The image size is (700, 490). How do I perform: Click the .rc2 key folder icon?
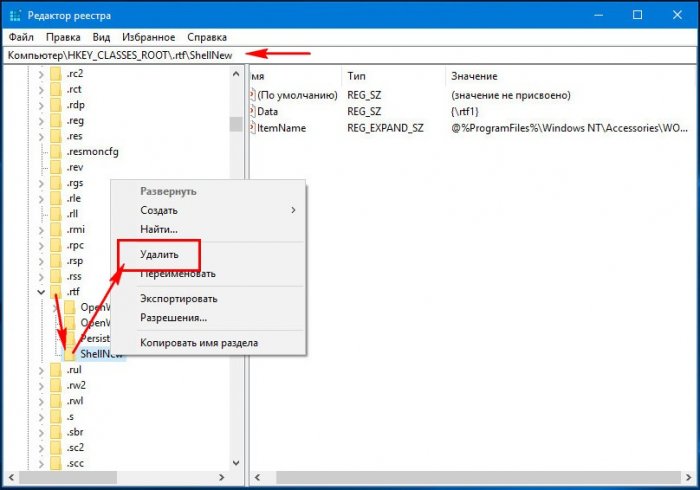(x=56, y=75)
